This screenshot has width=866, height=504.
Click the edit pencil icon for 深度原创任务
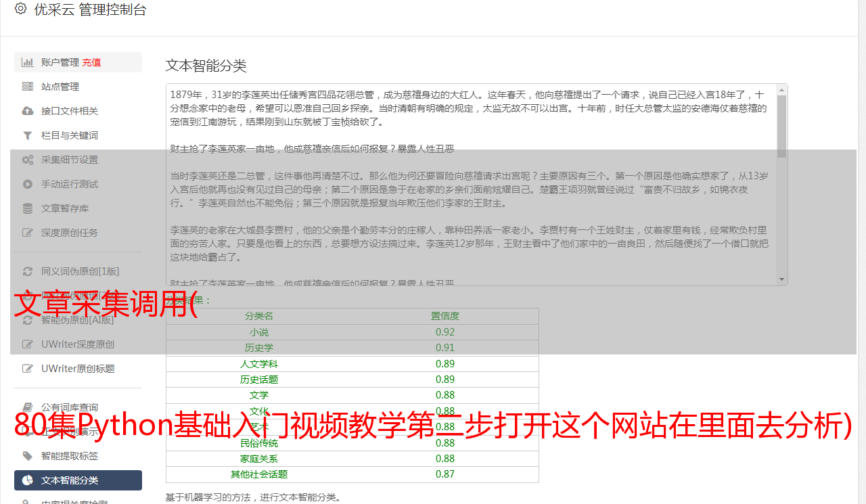28,233
